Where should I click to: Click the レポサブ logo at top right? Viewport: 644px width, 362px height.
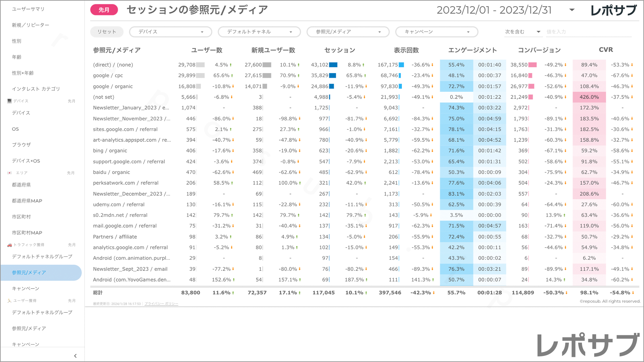613,10
